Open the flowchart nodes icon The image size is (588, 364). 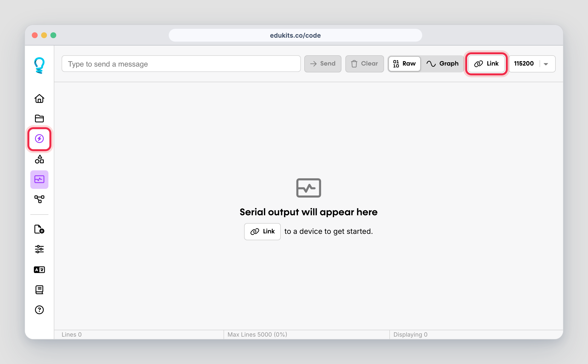tap(39, 199)
